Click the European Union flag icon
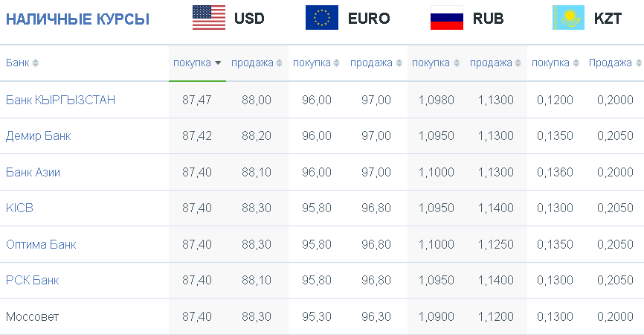Viewport: 644px width, 335px height. [x=322, y=18]
